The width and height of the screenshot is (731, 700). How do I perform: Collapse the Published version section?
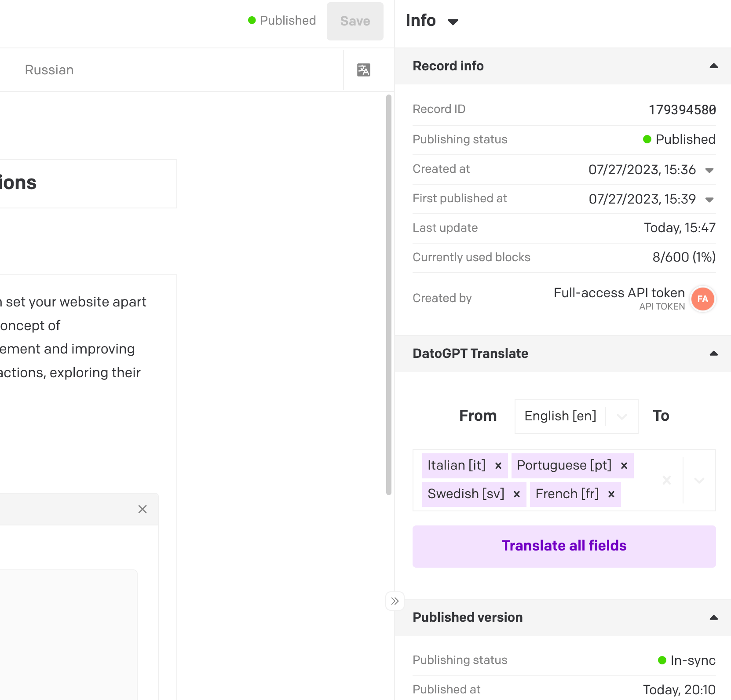click(713, 617)
